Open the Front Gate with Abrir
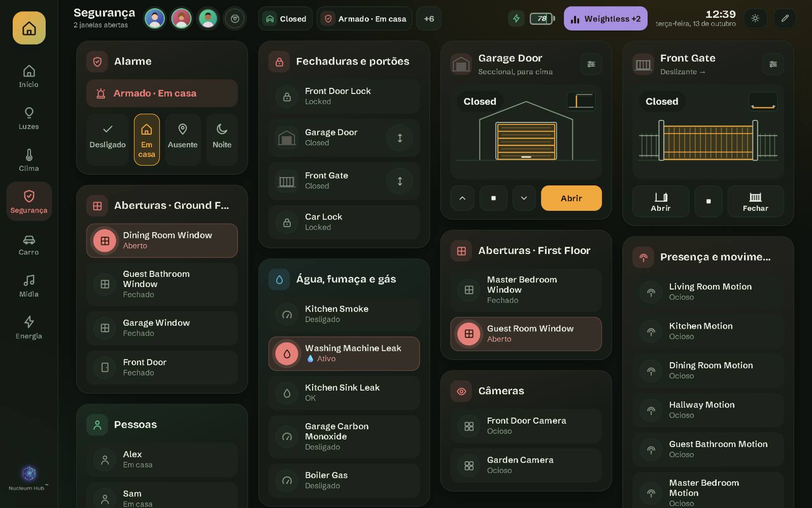Viewport: 812px width, 508px height. [x=661, y=201]
